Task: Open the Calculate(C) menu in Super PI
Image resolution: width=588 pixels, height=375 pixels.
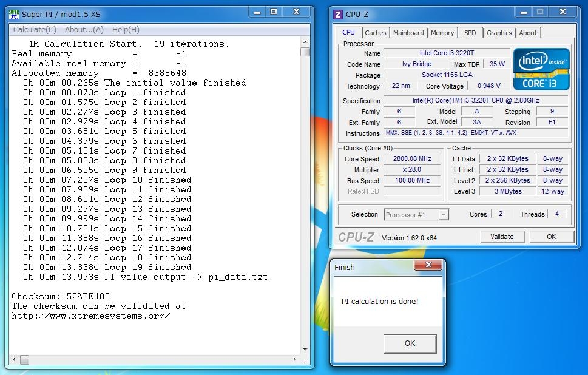Action: (x=35, y=29)
